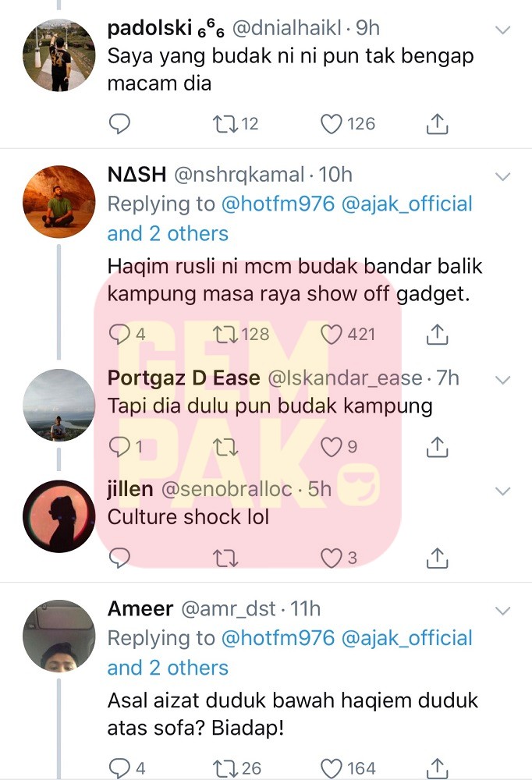Share padolski's tweet

point(438,123)
